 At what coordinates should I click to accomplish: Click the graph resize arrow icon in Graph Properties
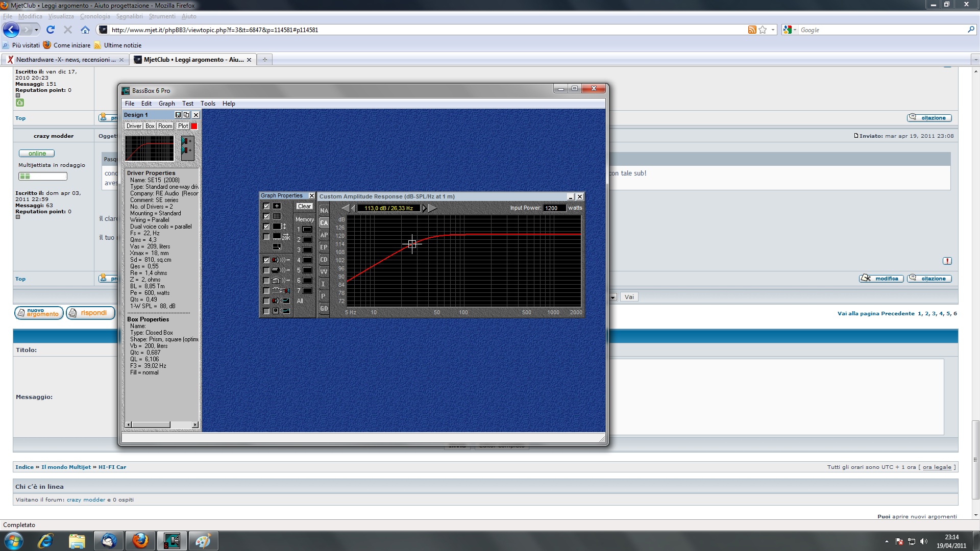click(x=277, y=246)
